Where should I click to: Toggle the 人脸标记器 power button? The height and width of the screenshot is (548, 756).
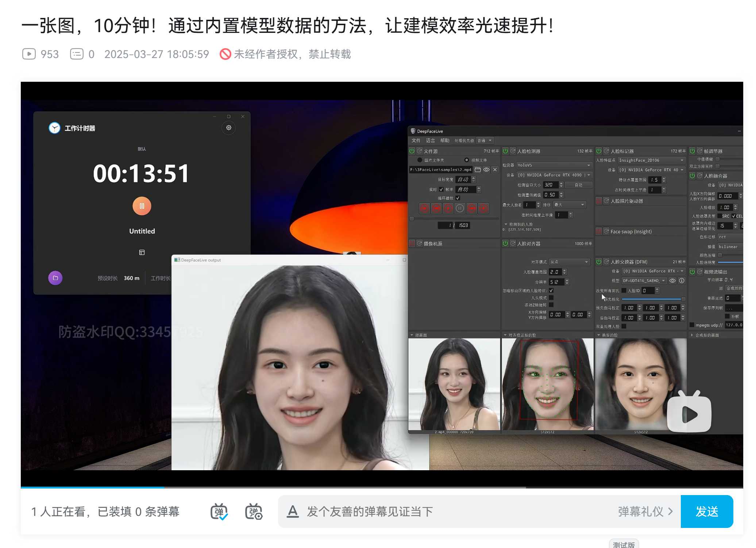tap(599, 151)
